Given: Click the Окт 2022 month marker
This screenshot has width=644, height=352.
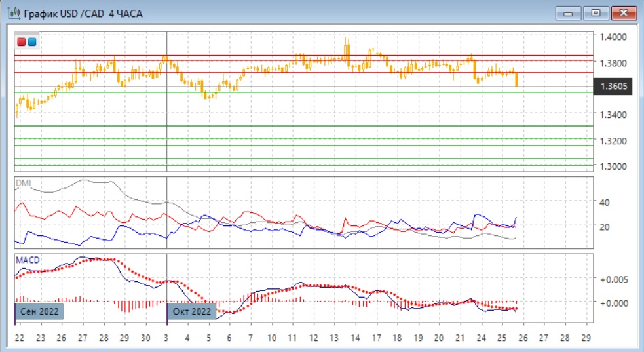Looking at the screenshot, I should (192, 311).
